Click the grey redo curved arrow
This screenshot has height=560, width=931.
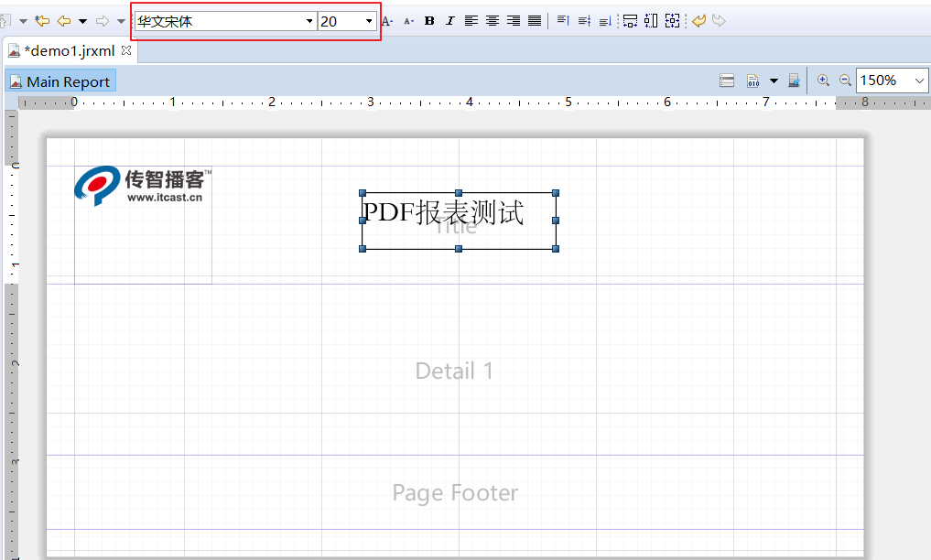[719, 21]
